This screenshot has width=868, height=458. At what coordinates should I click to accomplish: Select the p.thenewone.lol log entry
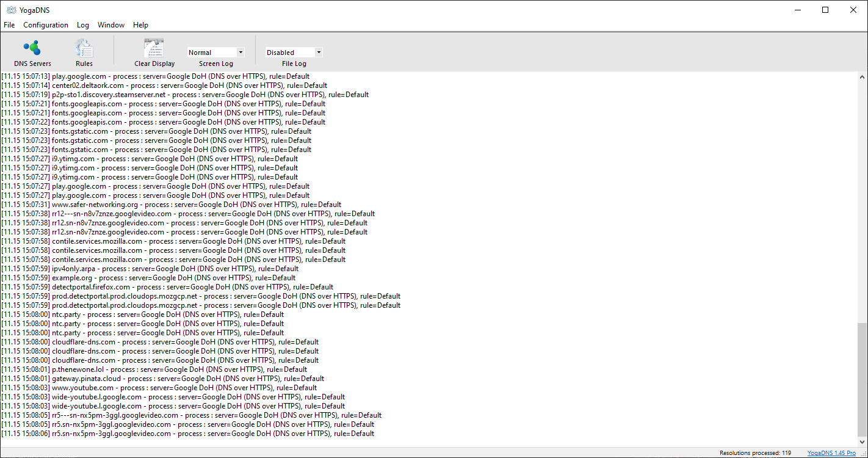154,369
